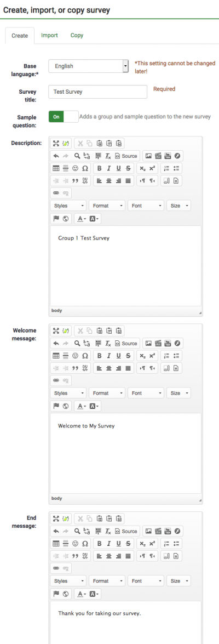Apply block quote in Description editor

(76, 180)
